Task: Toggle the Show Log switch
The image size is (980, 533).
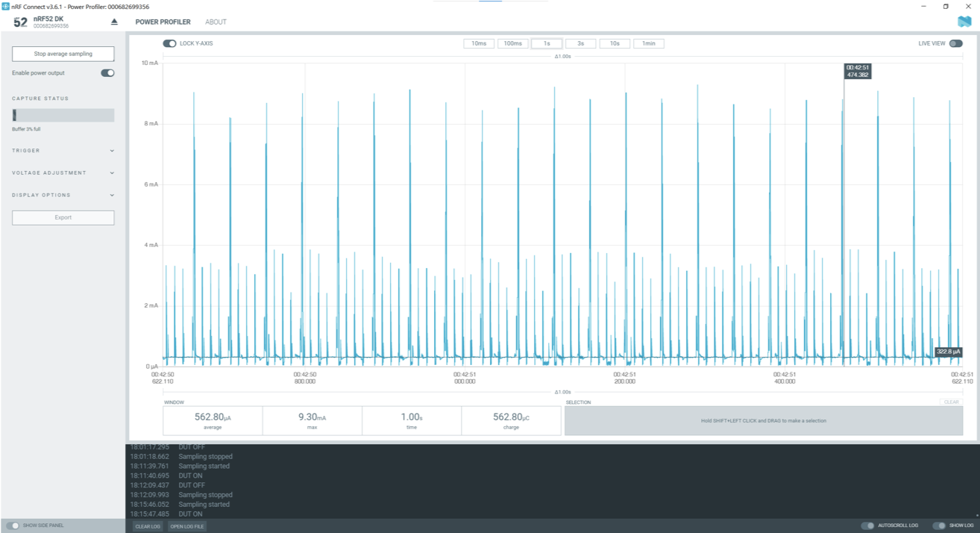Action: pos(939,526)
